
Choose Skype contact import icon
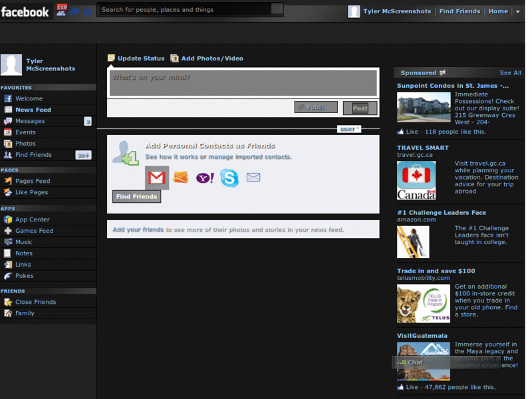(229, 178)
